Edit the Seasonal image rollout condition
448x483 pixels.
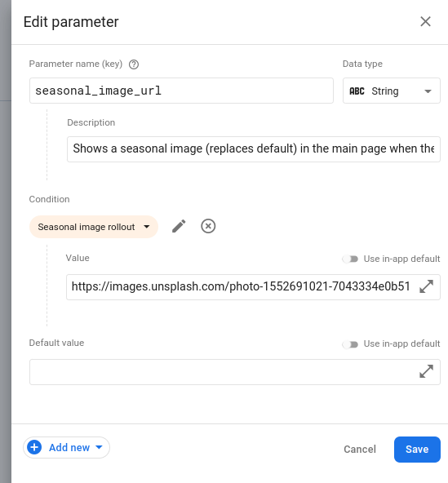click(x=179, y=226)
